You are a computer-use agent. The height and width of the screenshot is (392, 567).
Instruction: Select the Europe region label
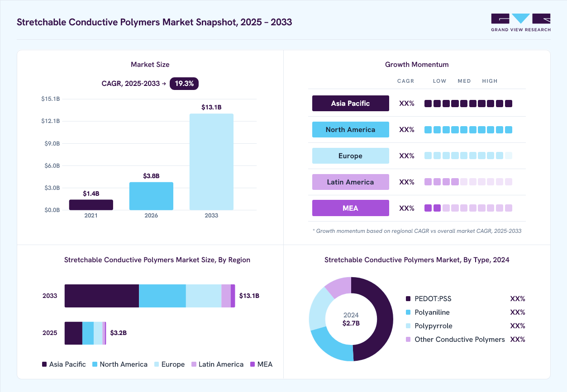351,156
